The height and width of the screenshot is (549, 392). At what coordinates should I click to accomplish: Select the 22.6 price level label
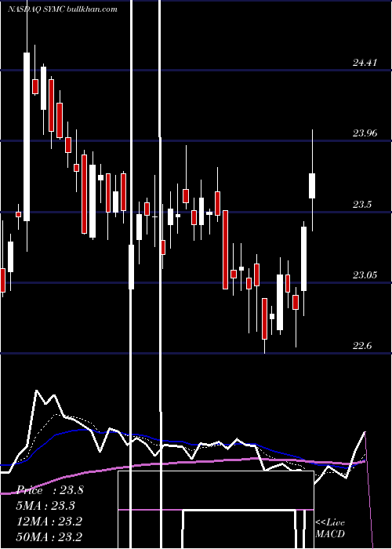tap(362, 346)
